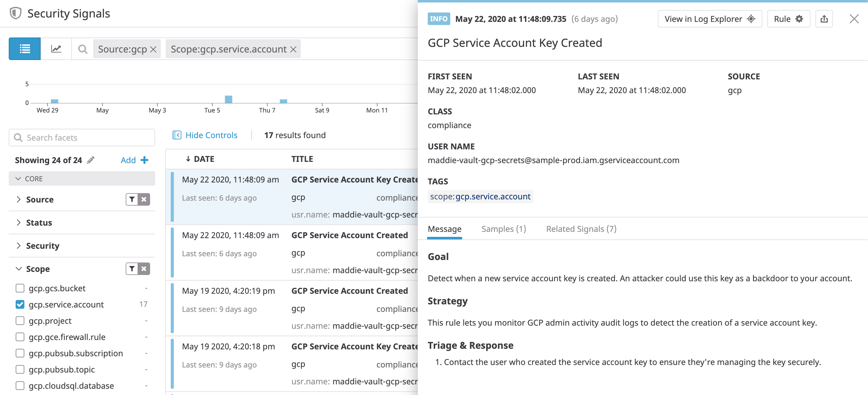Expand the Security facet
The image size is (868, 395).
(x=19, y=246)
